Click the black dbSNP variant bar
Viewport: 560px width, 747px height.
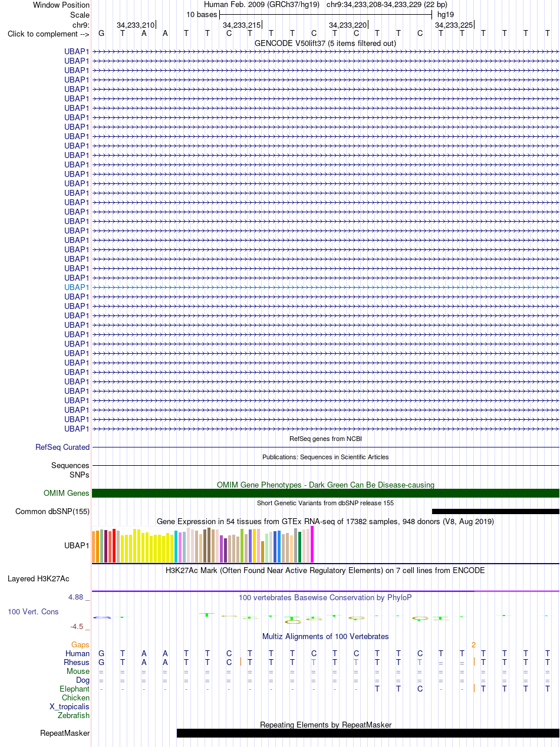click(x=496, y=512)
